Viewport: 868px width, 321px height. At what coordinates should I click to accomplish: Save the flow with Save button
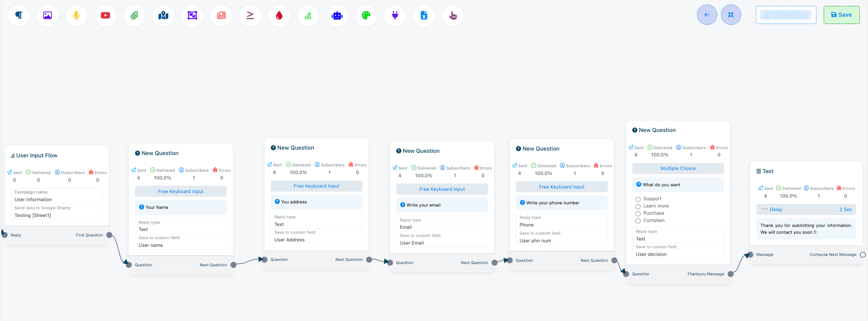[x=841, y=15]
